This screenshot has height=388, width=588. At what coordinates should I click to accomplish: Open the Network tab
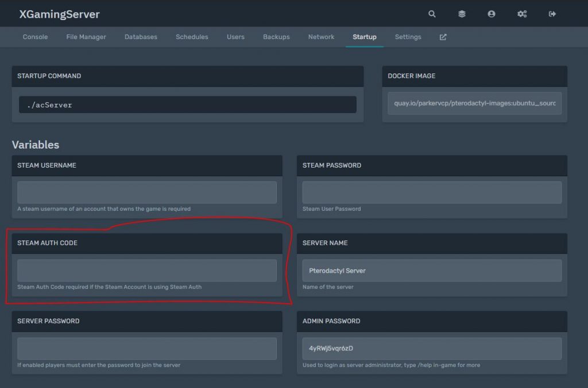(x=321, y=37)
